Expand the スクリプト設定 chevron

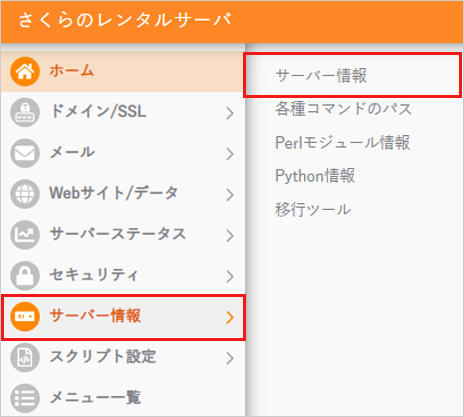(230, 358)
